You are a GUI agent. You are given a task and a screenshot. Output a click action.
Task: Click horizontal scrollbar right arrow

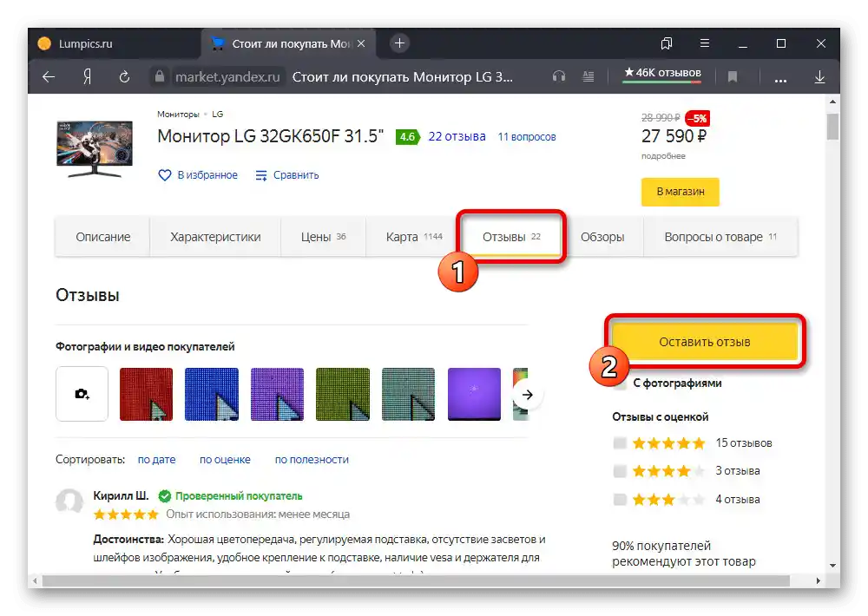click(x=819, y=581)
